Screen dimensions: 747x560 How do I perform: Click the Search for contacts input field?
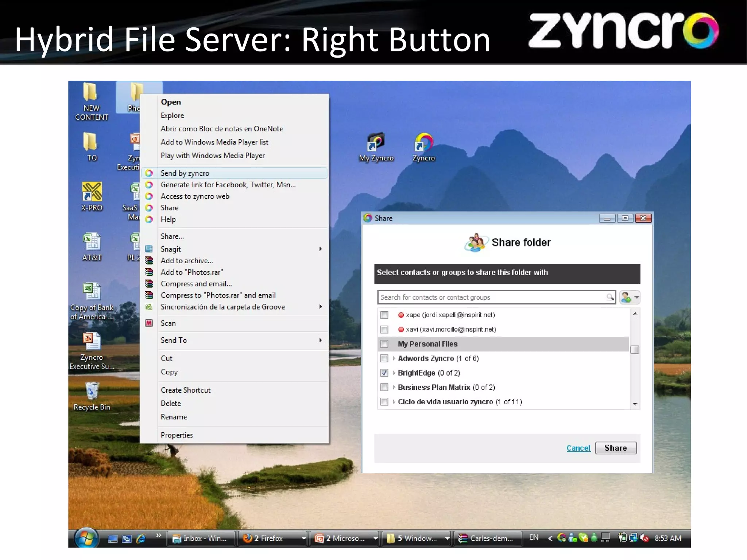(x=496, y=297)
